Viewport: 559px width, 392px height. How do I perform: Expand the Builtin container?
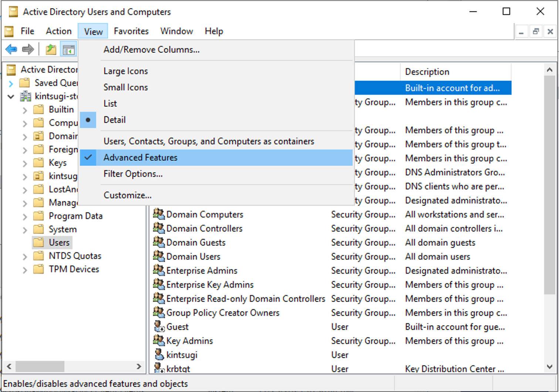click(25, 110)
